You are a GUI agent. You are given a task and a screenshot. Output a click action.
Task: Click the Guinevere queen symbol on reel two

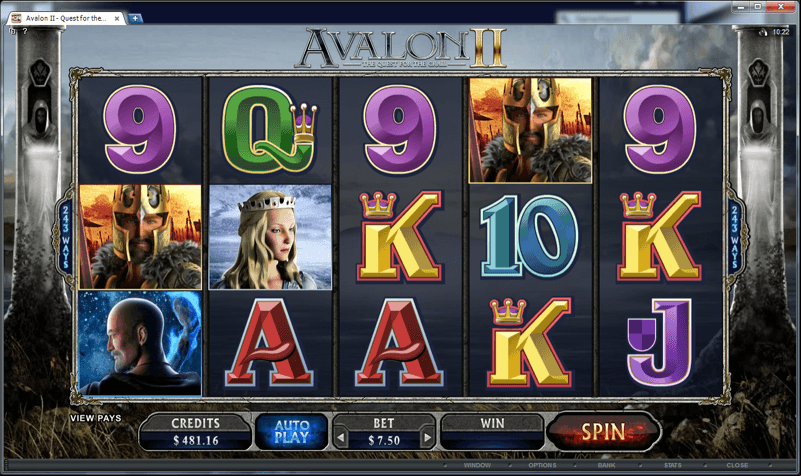click(270, 237)
